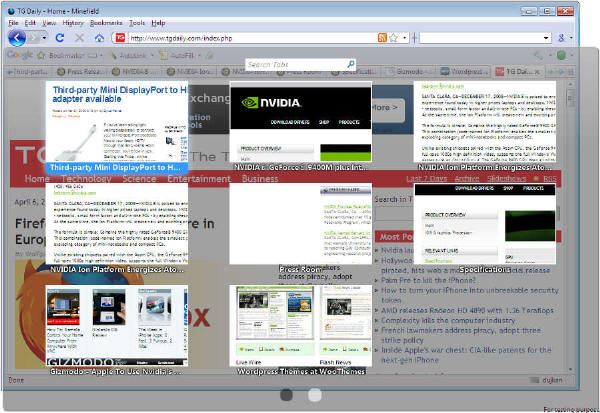This screenshot has width=600, height=413.
Task: Open the Help menu
Action: point(158,23)
